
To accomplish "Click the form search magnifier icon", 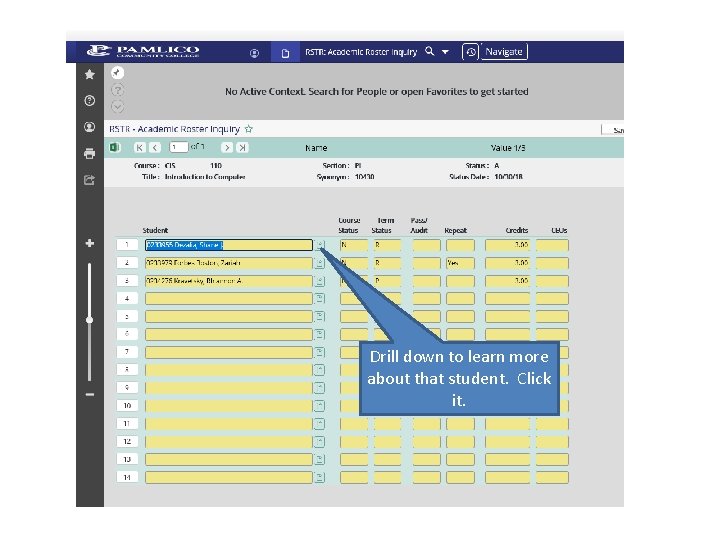I will pyautogui.click(x=429, y=51).
